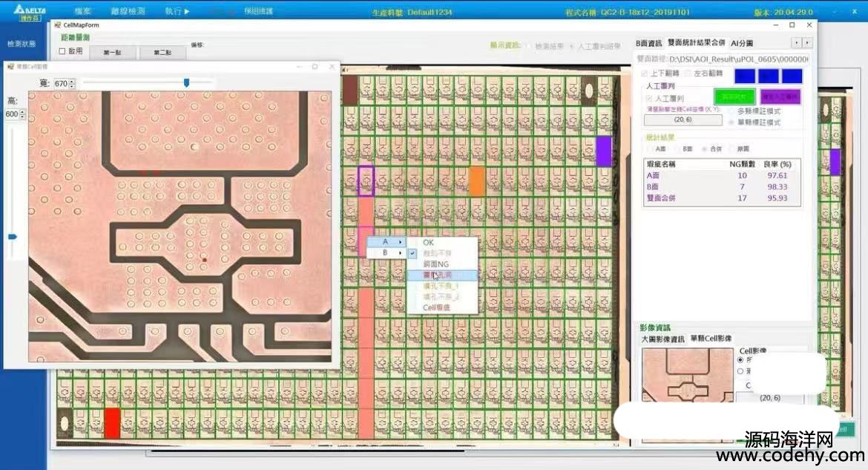
Task: Select the orange highlighted cell on the map
Action: (476, 181)
